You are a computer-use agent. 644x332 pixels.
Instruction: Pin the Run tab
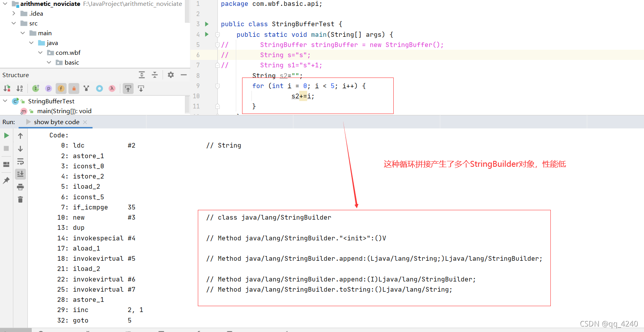click(x=6, y=180)
